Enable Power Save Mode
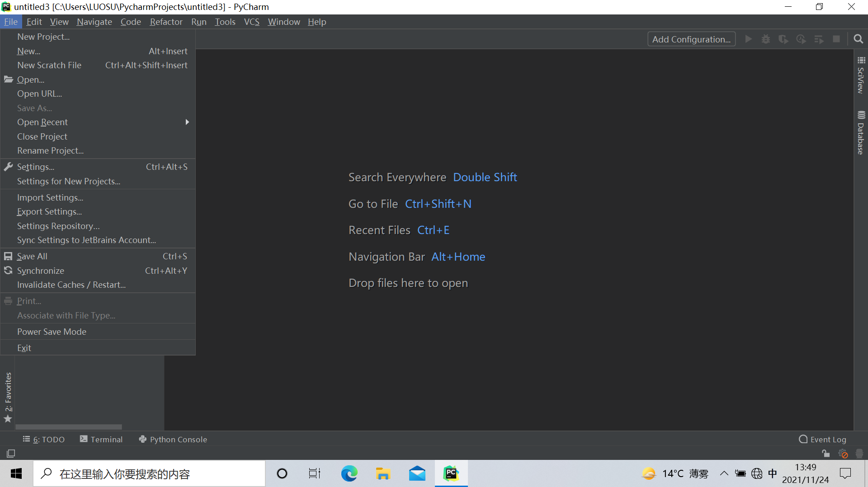 point(52,331)
